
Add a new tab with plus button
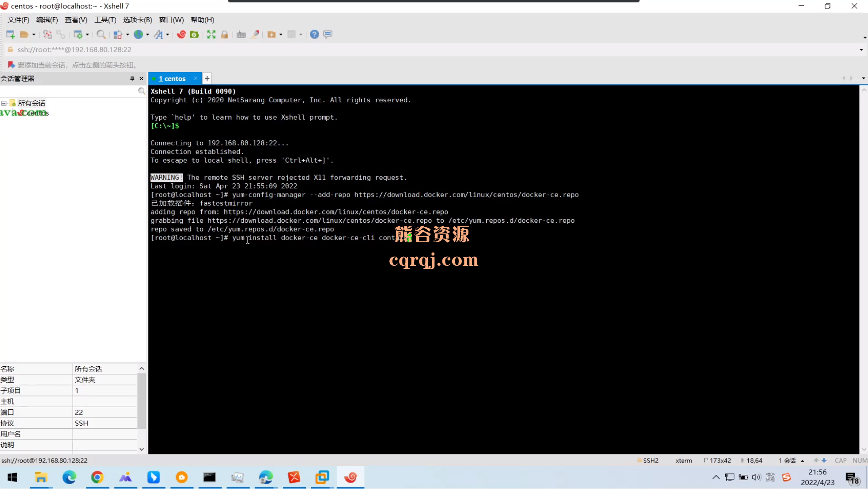click(207, 78)
